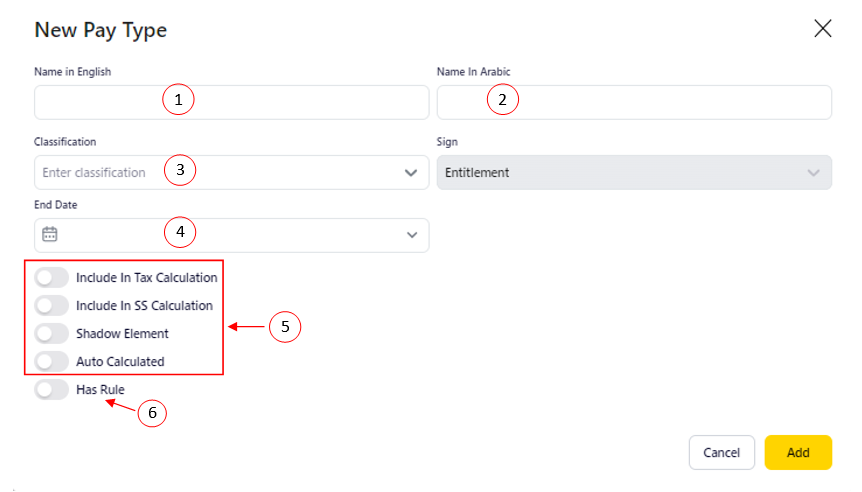Click the red circled number 4 marker

tap(180, 233)
